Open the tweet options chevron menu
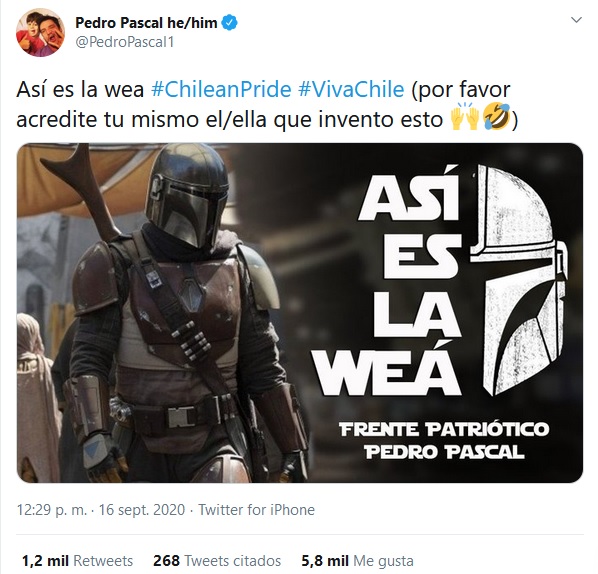This screenshot has width=598, height=574. [x=576, y=20]
